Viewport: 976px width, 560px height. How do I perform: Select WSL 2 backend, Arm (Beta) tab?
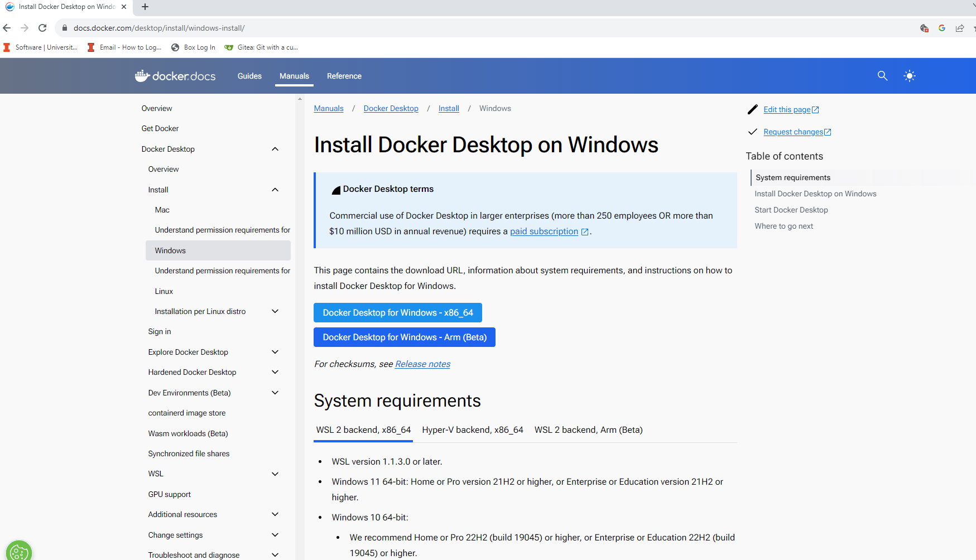point(588,430)
